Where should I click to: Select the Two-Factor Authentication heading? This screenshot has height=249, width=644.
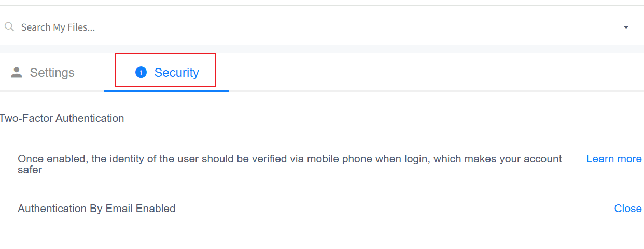[62, 118]
